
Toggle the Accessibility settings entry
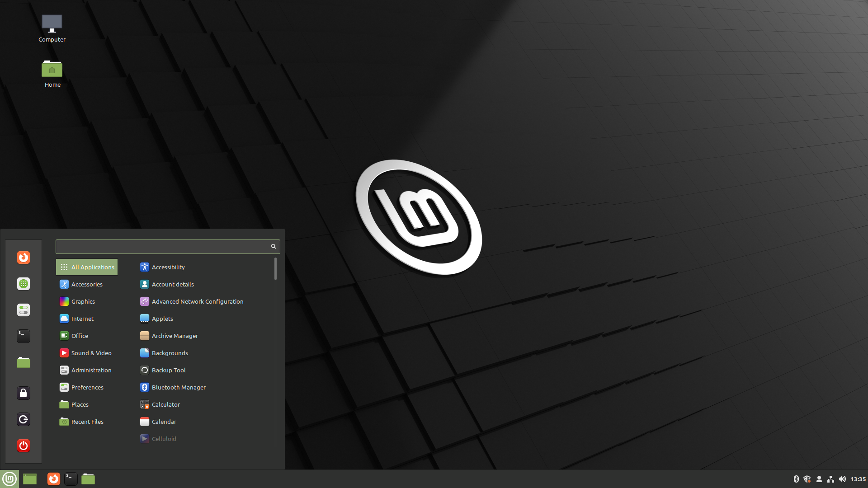(168, 266)
